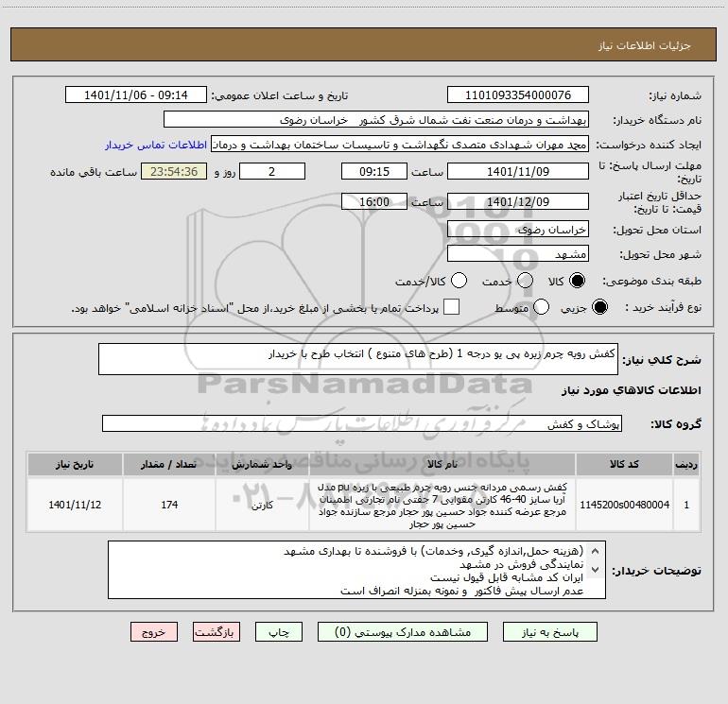
Task: Click the buyer notes scroll up arrow
Action: pyautogui.click(x=595, y=552)
